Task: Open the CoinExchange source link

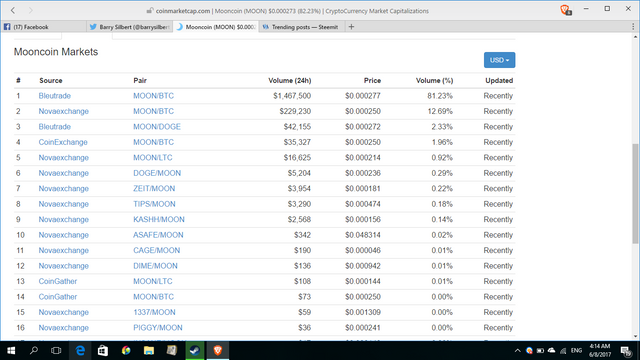Action: tap(63, 142)
